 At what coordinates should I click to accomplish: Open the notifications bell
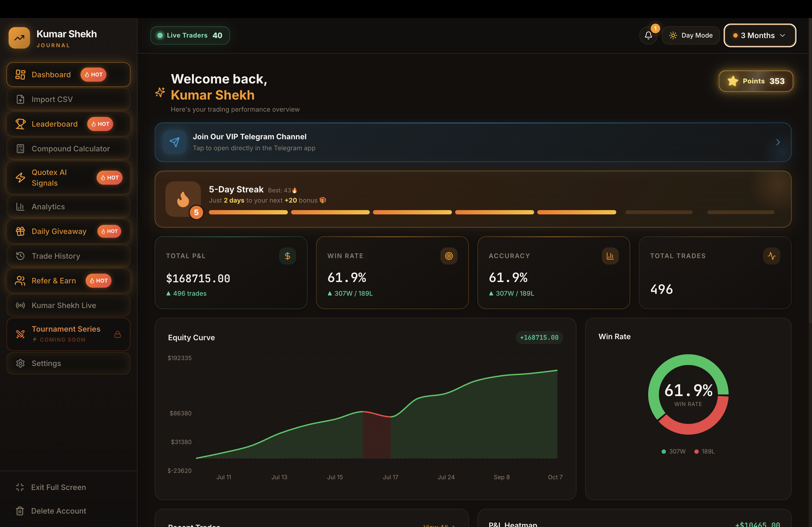(648, 35)
